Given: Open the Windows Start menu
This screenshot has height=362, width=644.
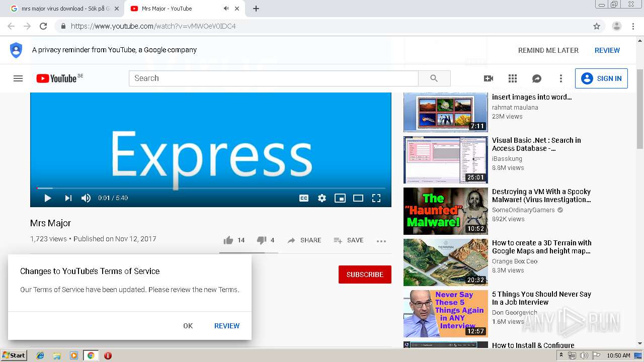Looking at the screenshot, I should point(14,355).
